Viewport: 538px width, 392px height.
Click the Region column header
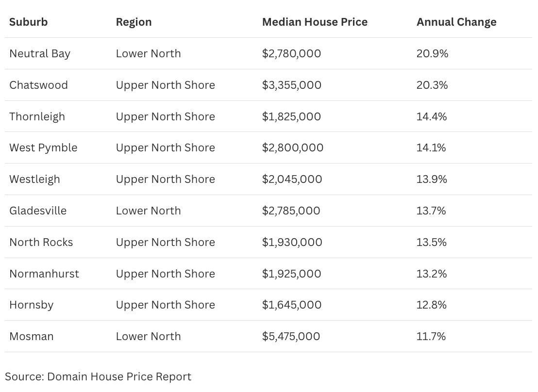[134, 22]
